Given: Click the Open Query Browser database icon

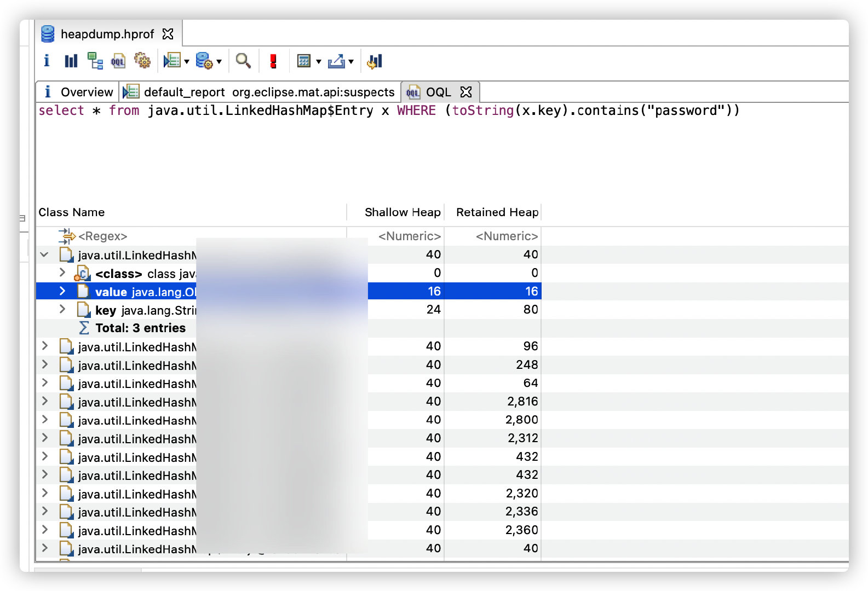Looking at the screenshot, I should 204,61.
